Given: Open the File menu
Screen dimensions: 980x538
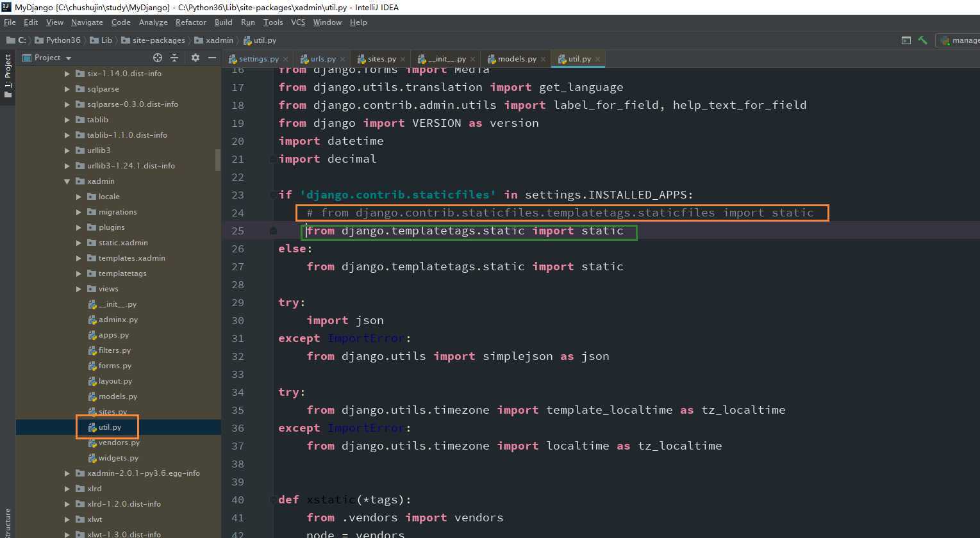Looking at the screenshot, I should 10,22.
